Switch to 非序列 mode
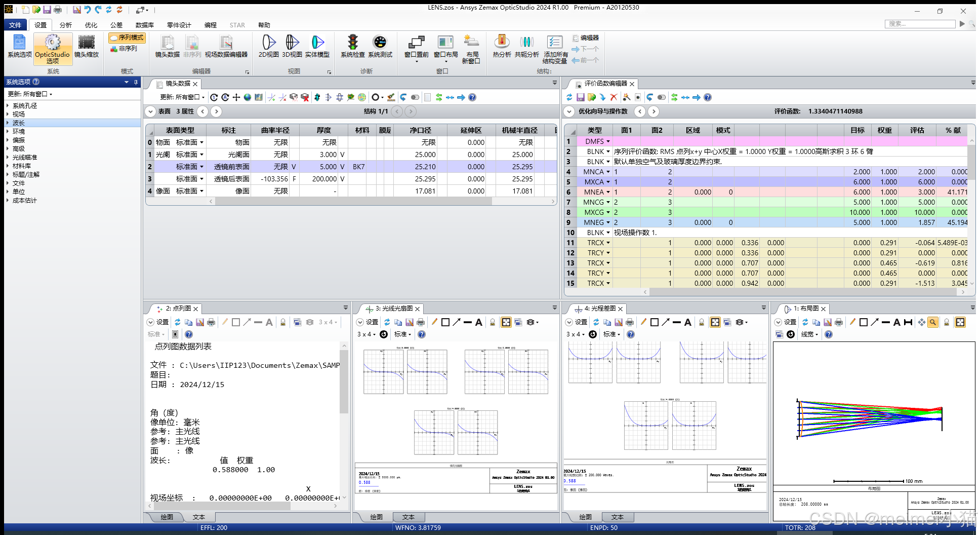This screenshot has height=535, width=980. (x=124, y=49)
